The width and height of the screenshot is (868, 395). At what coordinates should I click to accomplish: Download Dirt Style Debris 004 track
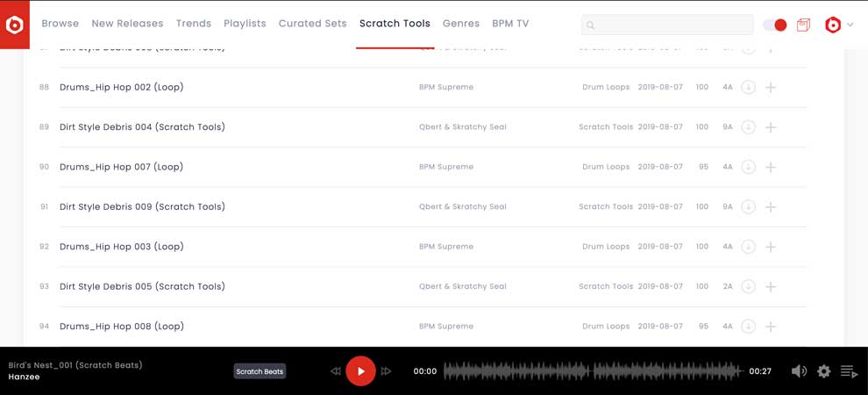(749, 127)
